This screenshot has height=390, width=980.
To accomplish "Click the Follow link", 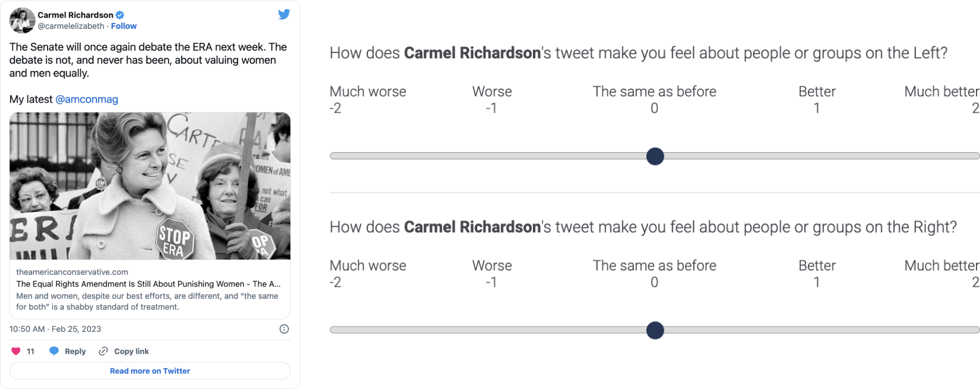I will (x=123, y=26).
